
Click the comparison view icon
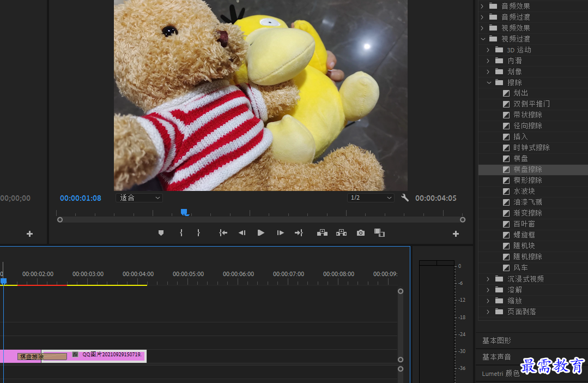(379, 233)
